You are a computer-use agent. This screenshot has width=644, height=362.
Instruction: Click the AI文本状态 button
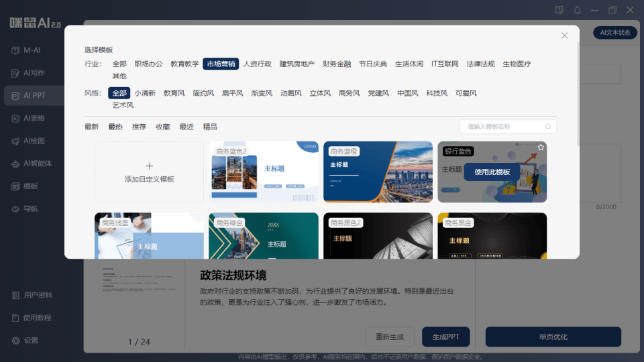coord(615,32)
